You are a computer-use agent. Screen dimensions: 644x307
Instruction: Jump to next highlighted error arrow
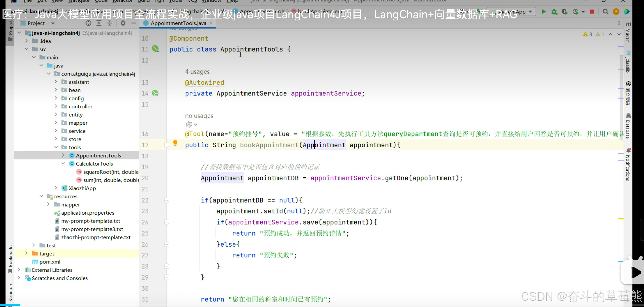coord(619,34)
